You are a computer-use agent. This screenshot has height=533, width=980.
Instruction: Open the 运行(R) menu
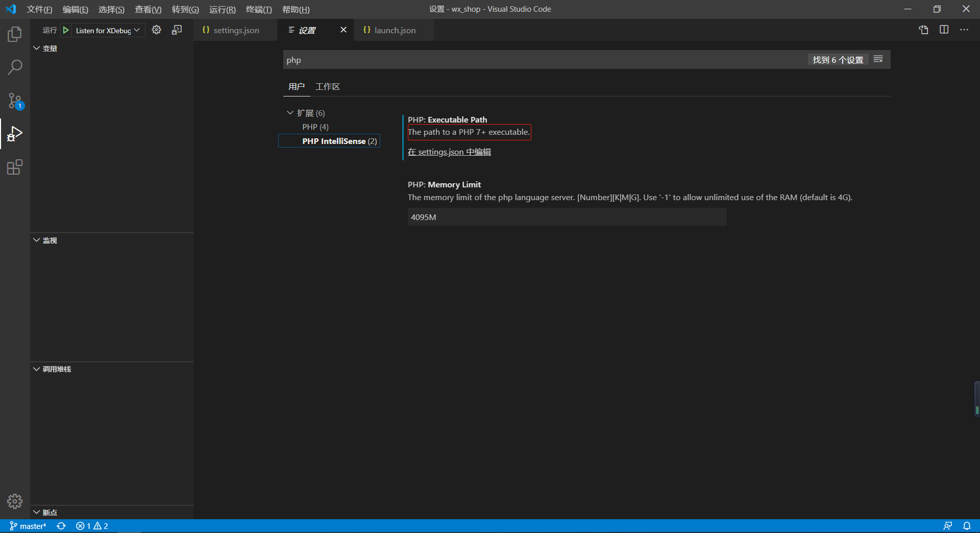[x=223, y=9]
